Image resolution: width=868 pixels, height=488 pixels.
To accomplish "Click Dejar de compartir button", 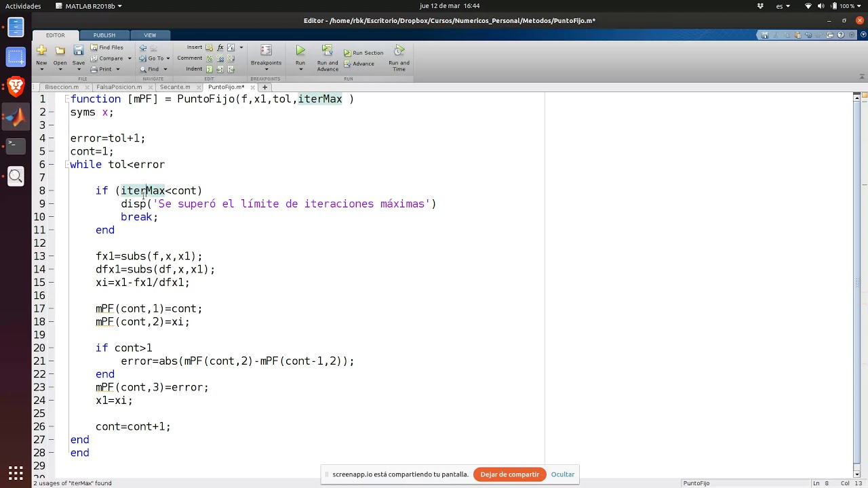I will point(509,474).
